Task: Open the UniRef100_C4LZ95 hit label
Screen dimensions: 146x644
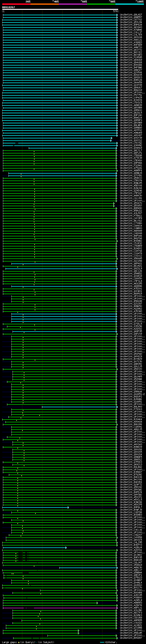Action: coord(131,543)
